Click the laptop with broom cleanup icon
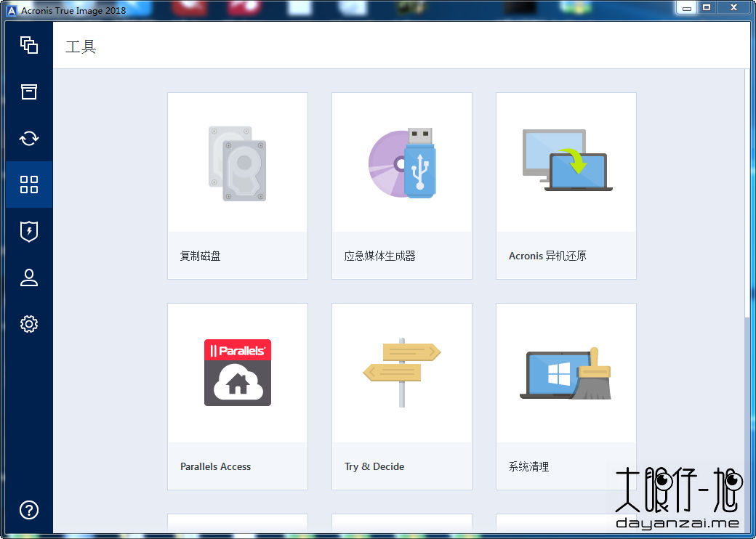 [566, 374]
